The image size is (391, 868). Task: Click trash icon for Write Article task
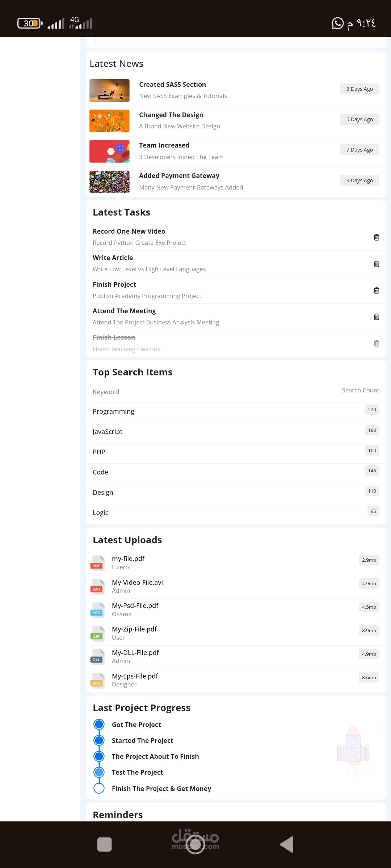point(377,264)
